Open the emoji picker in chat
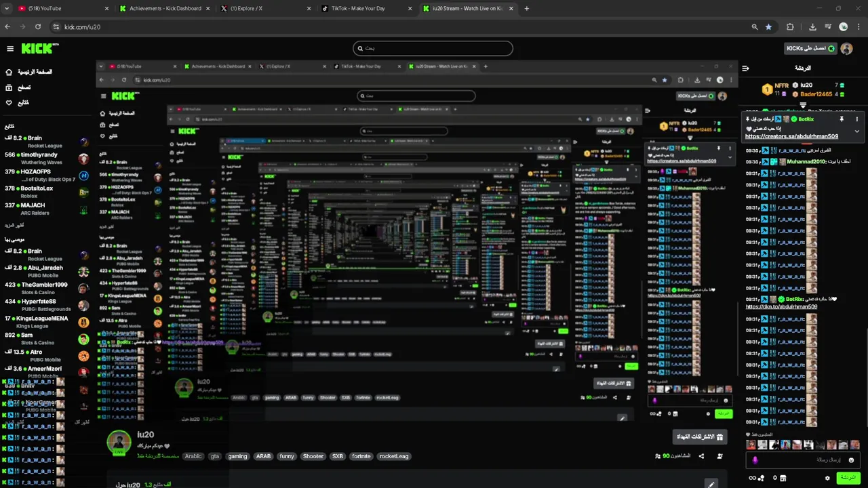Viewport: 868px width, 488px height. pos(852,460)
